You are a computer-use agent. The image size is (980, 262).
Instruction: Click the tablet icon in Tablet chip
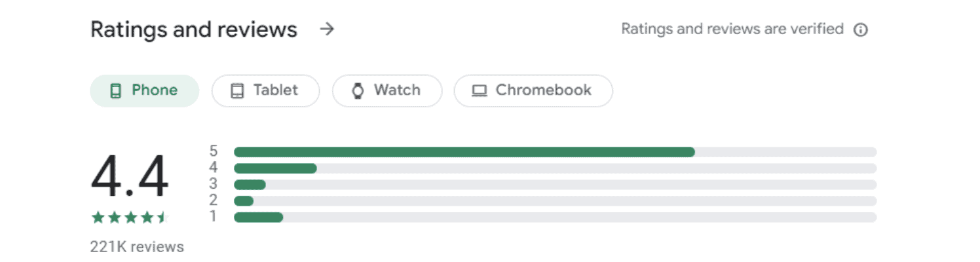pyautogui.click(x=237, y=91)
